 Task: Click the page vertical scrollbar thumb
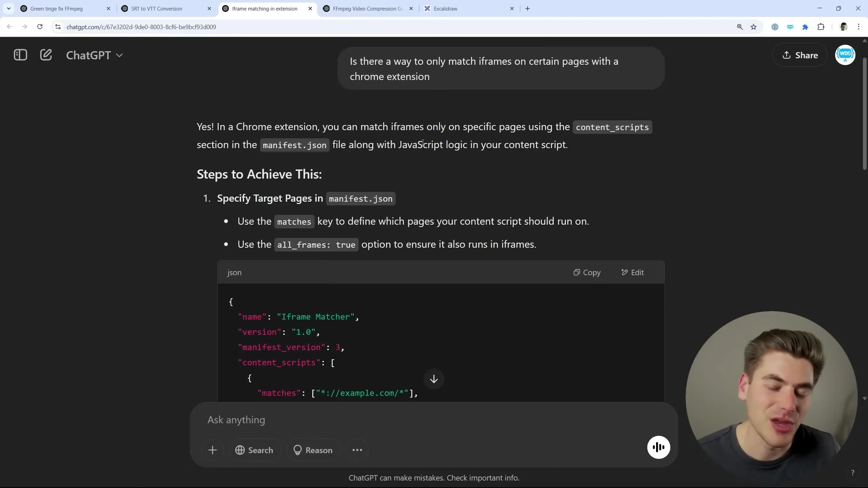point(865,114)
